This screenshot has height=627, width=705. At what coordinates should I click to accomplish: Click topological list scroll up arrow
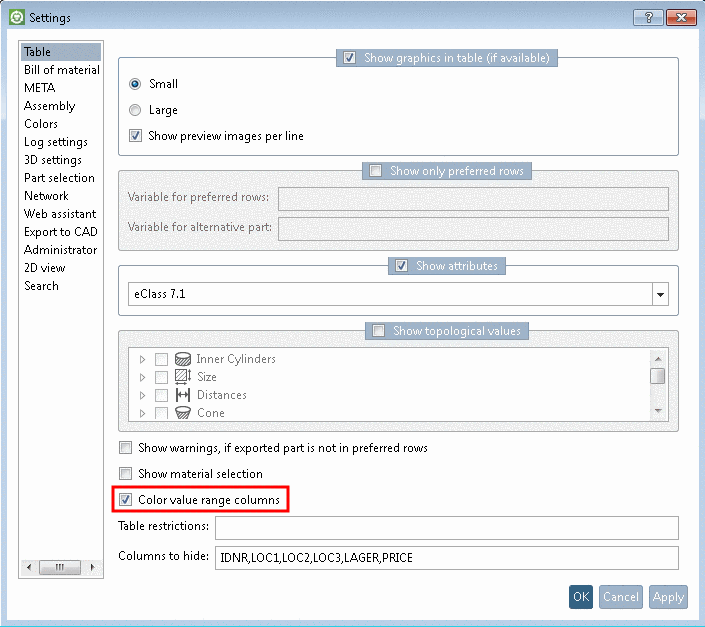(x=658, y=359)
